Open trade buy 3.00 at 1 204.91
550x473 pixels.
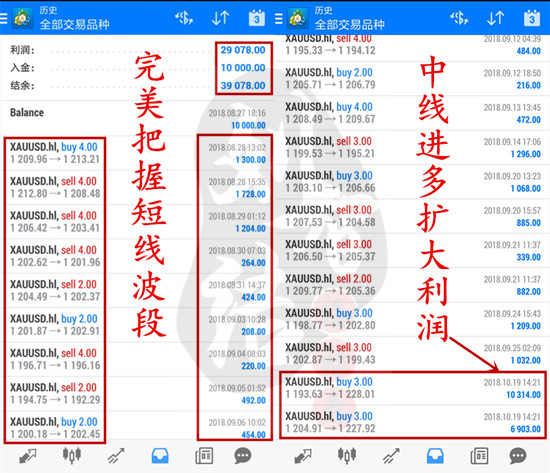(412, 422)
